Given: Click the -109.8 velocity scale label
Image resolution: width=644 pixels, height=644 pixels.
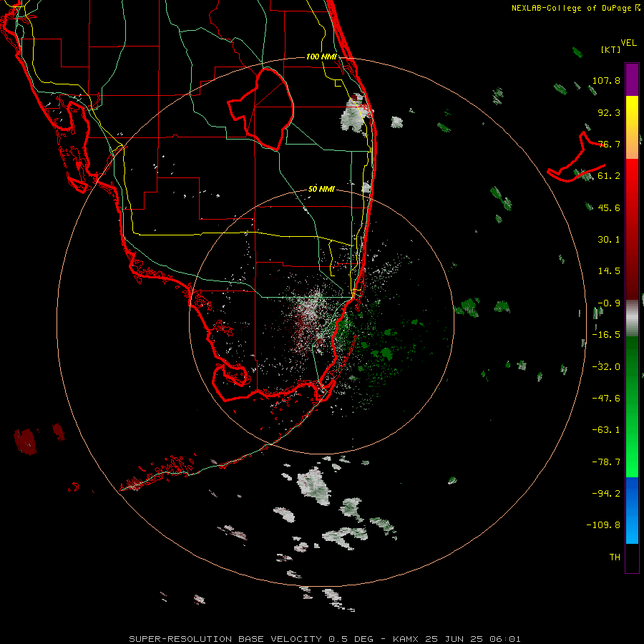Looking at the screenshot, I should (x=603, y=525).
